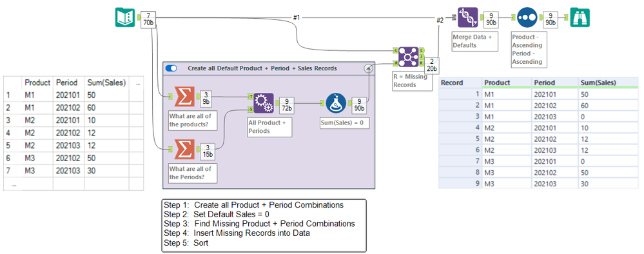Select the Text Input tool icon

pyautogui.click(x=124, y=18)
